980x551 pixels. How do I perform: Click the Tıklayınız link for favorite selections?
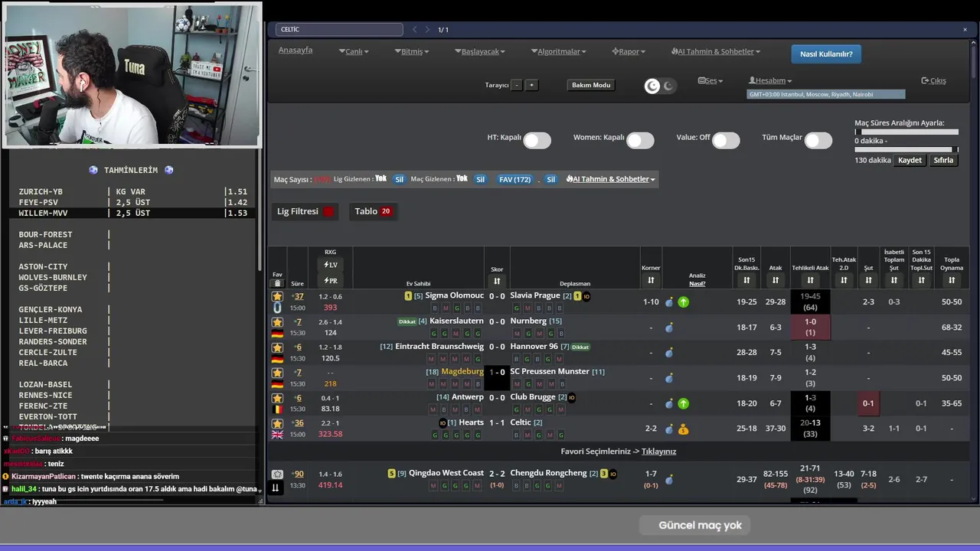[x=658, y=452]
